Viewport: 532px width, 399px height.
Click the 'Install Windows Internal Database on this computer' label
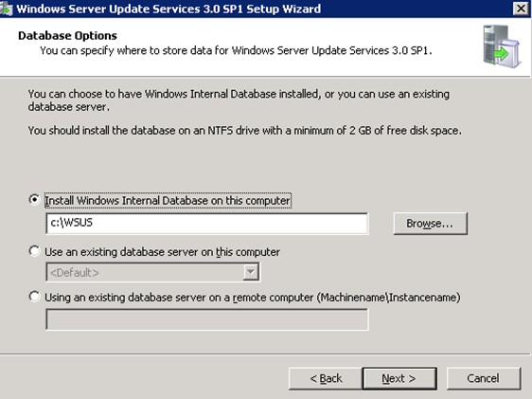coord(168,200)
